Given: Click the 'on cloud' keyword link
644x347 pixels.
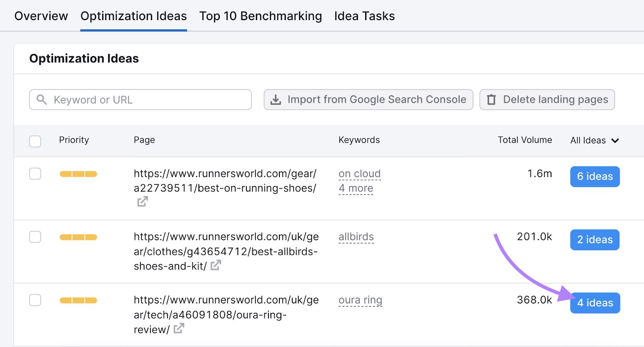Looking at the screenshot, I should [359, 173].
